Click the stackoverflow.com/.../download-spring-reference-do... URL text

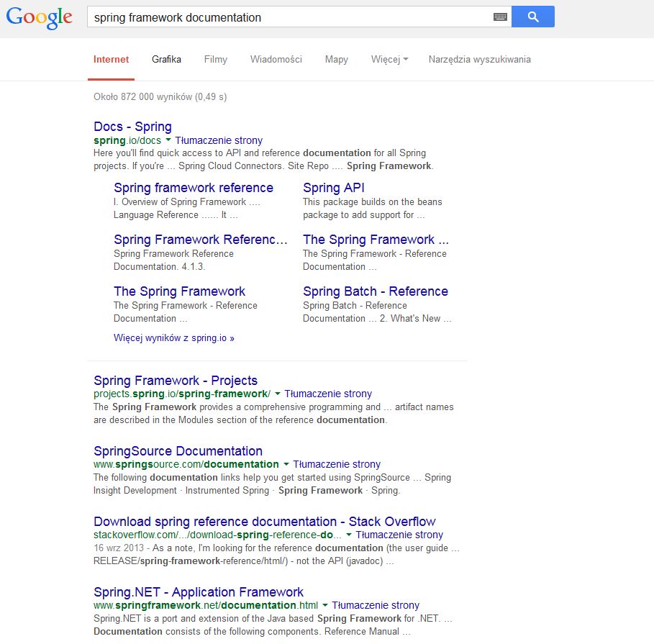coord(217,535)
